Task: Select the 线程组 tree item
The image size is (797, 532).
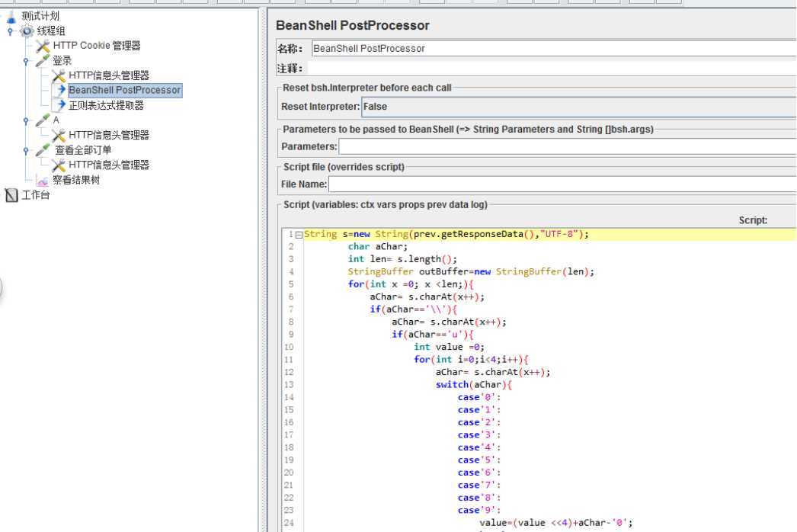Action: 51,31
